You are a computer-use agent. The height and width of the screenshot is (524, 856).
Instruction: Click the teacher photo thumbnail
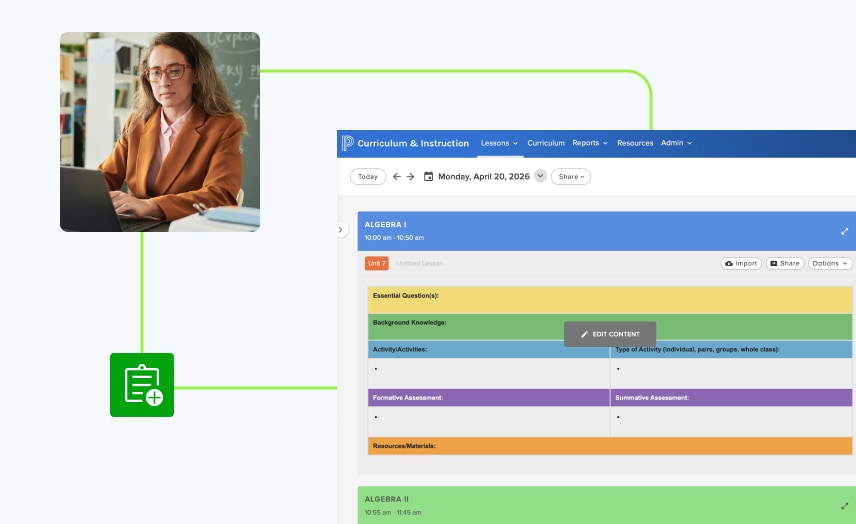coord(160,132)
